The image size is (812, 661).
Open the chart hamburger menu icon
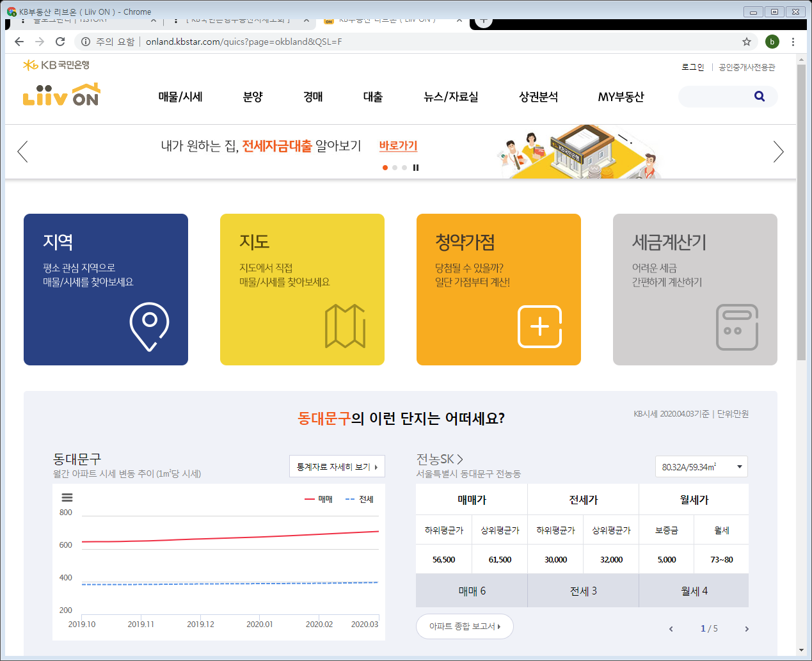click(67, 498)
